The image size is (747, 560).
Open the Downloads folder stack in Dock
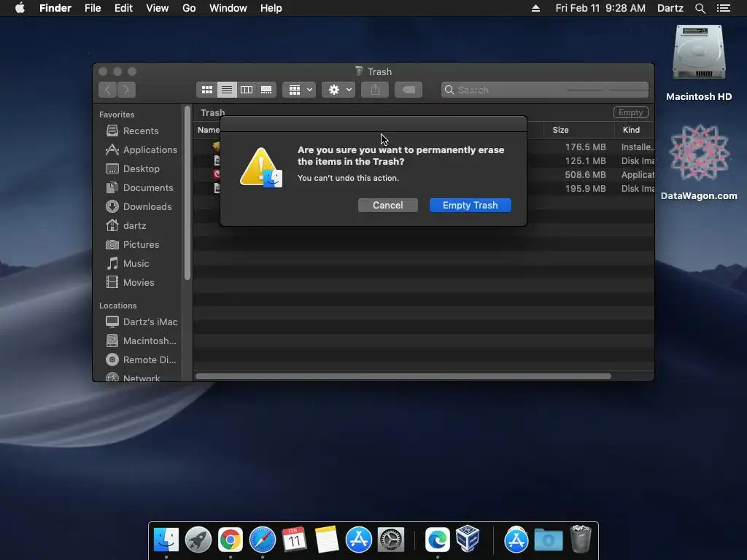pos(549,540)
